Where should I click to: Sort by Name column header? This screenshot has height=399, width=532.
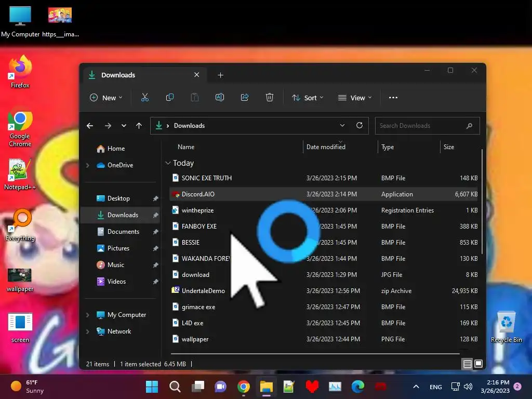(x=186, y=147)
